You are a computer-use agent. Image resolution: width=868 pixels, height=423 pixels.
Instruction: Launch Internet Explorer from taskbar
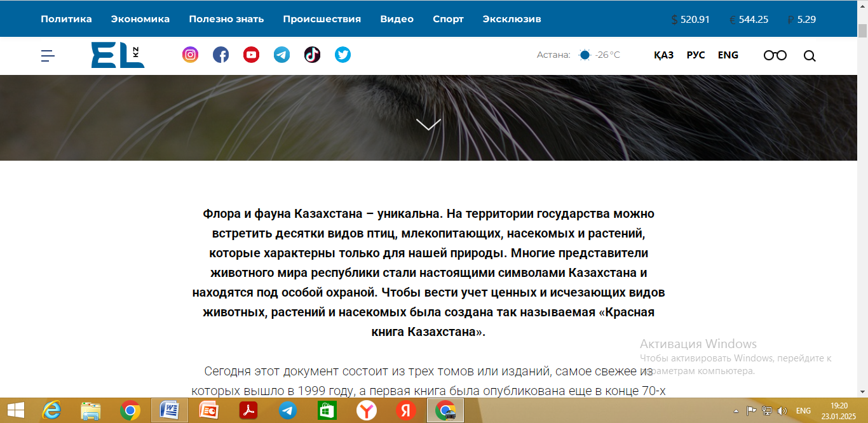click(x=51, y=411)
